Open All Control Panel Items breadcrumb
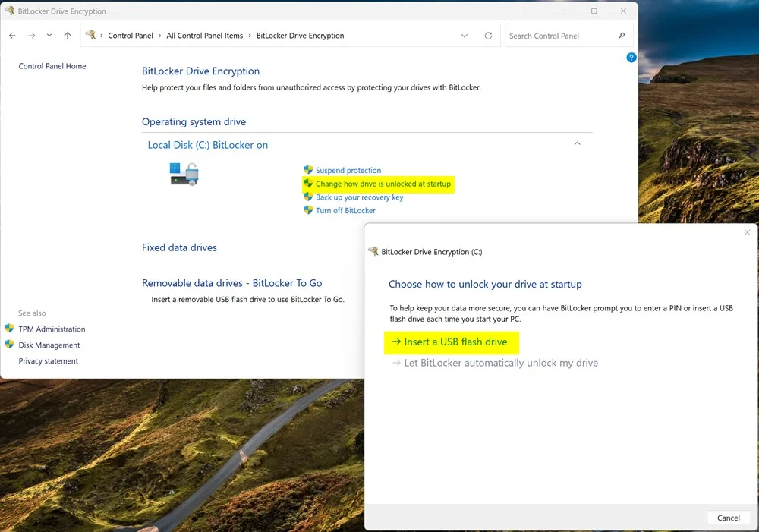The image size is (759, 532). (x=205, y=36)
